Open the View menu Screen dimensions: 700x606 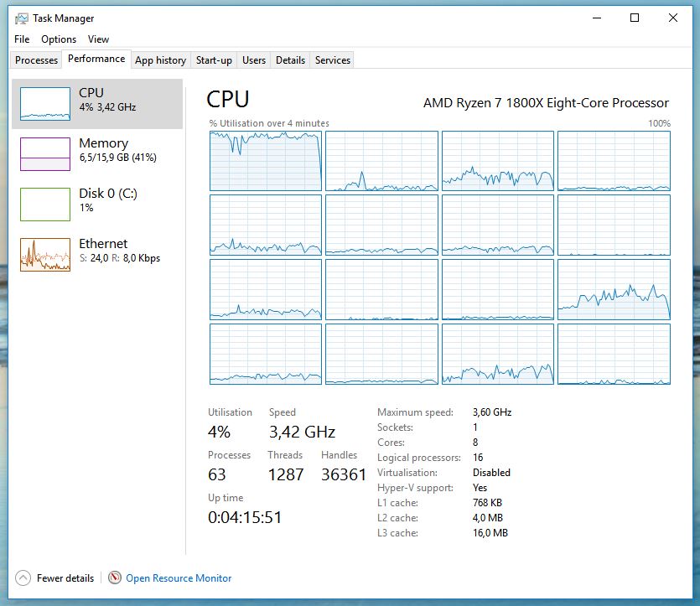tap(98, 39)
